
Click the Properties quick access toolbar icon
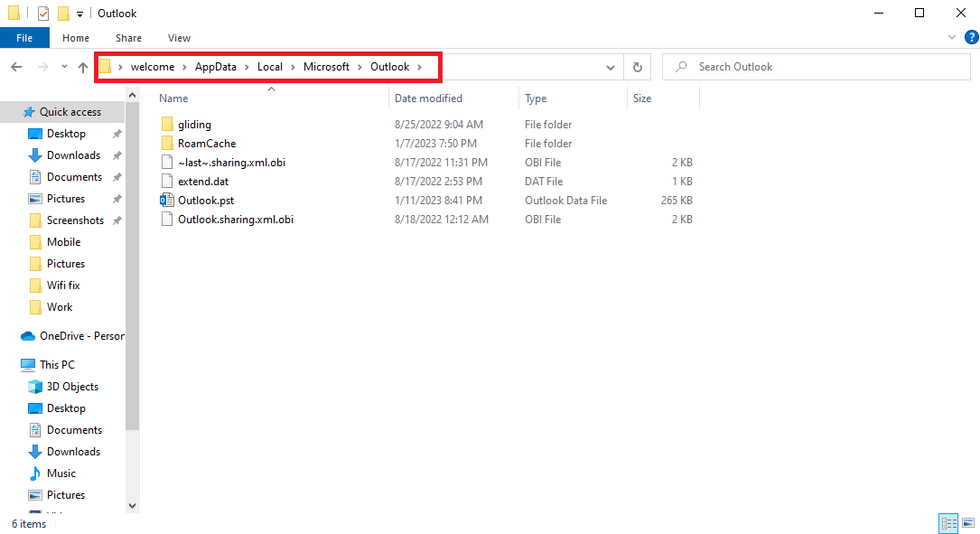(43, 14)
